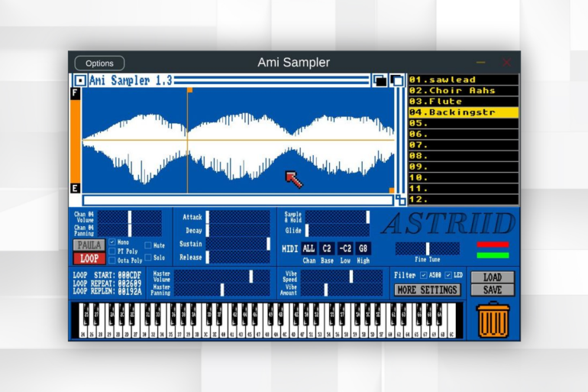Click the green color bar under ASTRIID logo

[x=493, y=255]
